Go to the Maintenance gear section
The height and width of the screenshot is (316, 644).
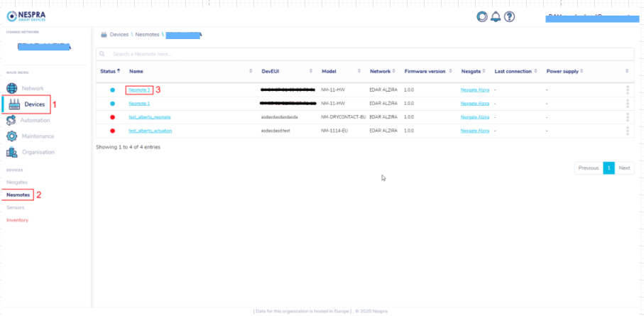point(37,136)
